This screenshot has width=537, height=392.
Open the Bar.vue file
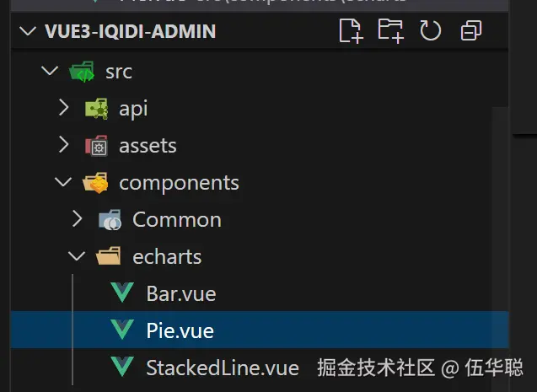pyautogui.click(x=180, y=294)
